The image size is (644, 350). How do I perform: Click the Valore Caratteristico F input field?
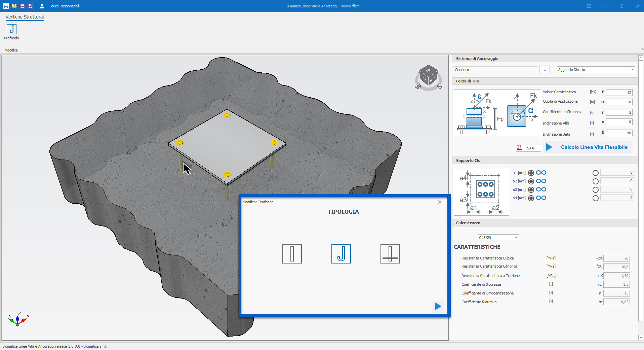pos(619,93)
